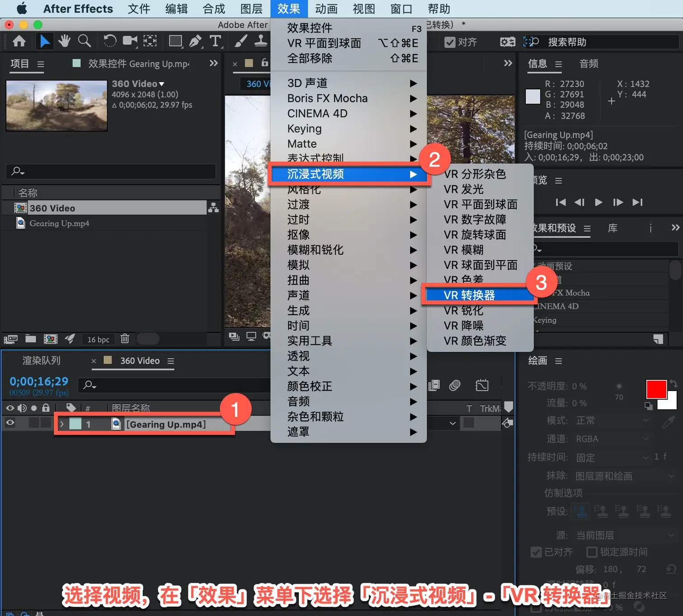Viewport: 683px width, 616px height.
Task: Toggle the composition viewer lock icon
Action: (265, 63)
